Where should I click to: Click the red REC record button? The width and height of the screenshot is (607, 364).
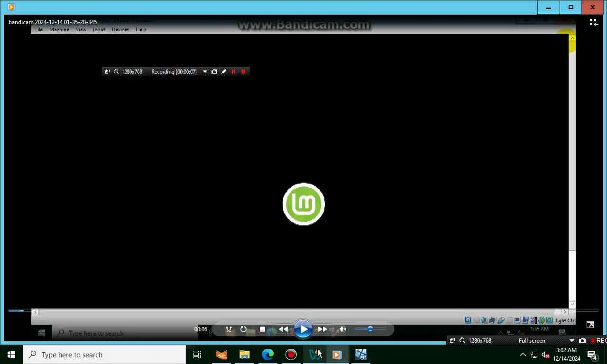coord(598,341)
